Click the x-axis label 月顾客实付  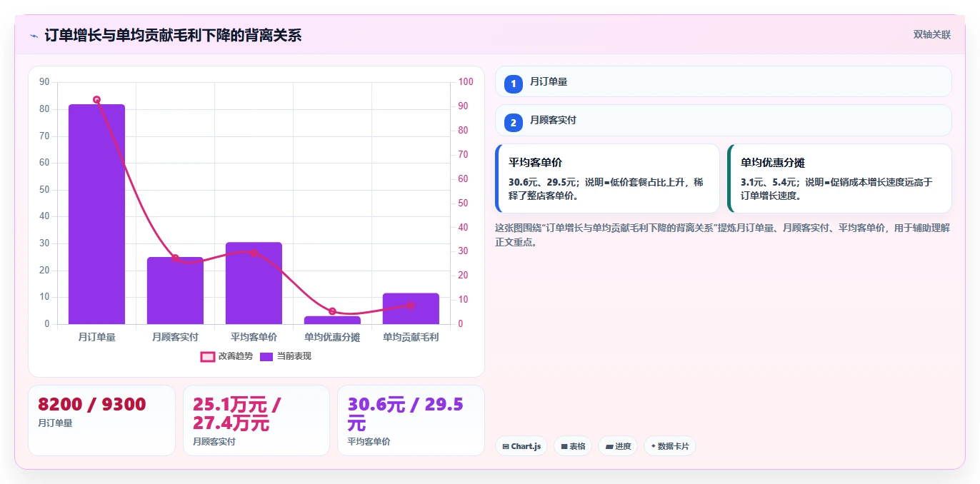(x=175, y=337)
